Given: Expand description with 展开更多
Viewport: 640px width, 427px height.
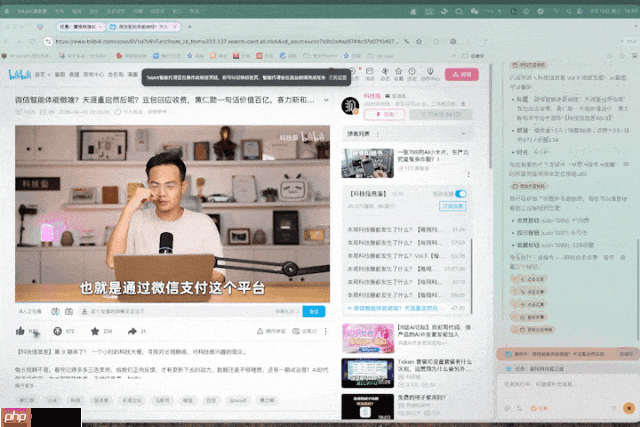Looking at the screenshot, I should [x=24, y=385].
